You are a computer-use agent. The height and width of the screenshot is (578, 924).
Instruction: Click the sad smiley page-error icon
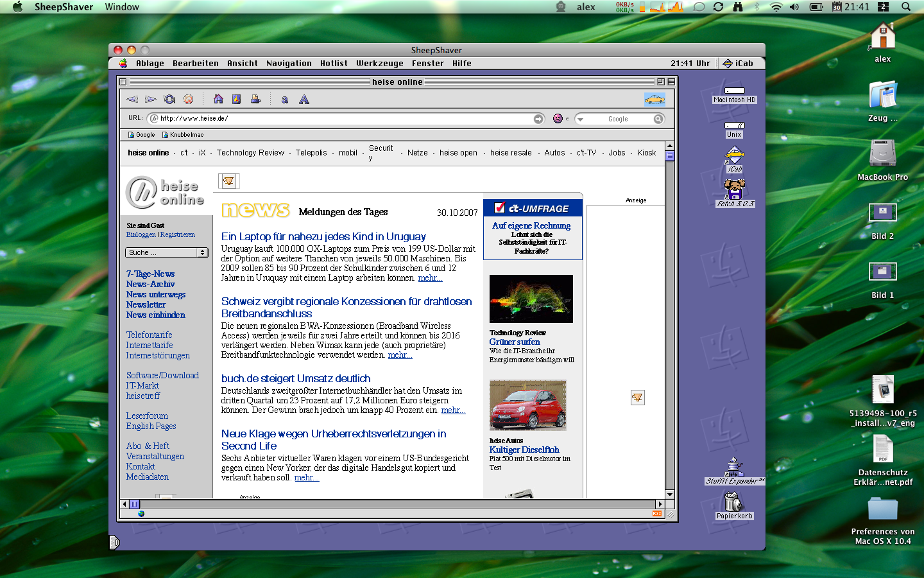[558, 119]
